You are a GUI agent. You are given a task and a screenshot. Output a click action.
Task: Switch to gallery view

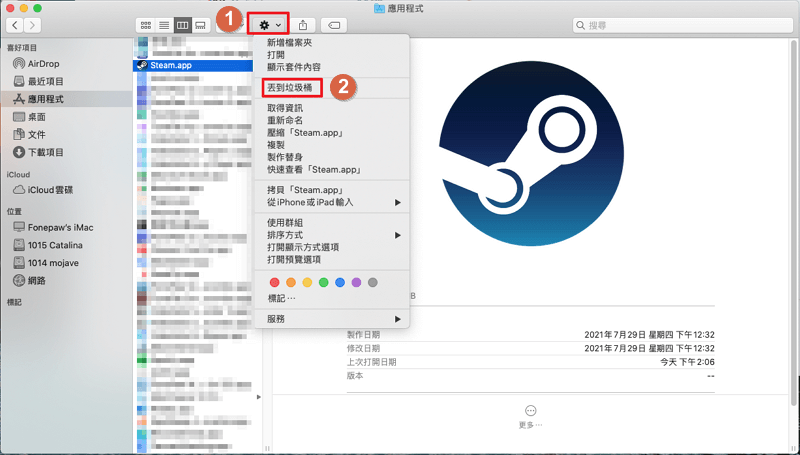coord(201,25)
